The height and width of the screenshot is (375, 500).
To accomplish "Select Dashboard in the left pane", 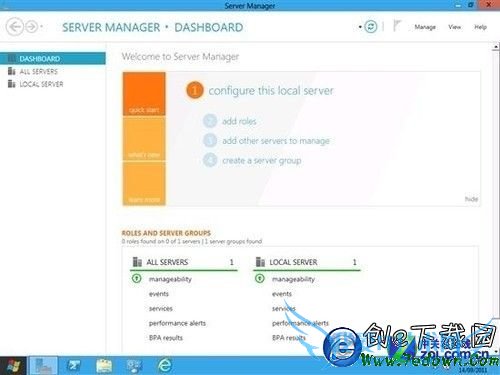I will point(53,59).
